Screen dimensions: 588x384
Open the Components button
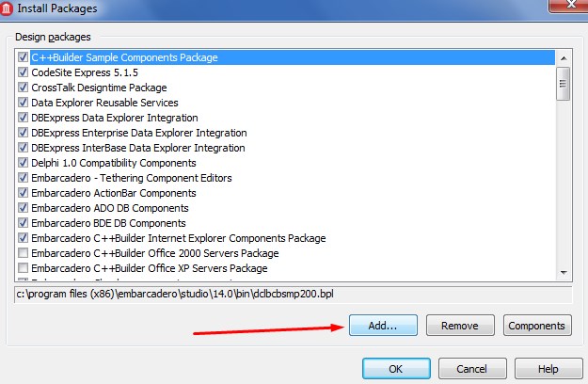click(x=537, y=325)
